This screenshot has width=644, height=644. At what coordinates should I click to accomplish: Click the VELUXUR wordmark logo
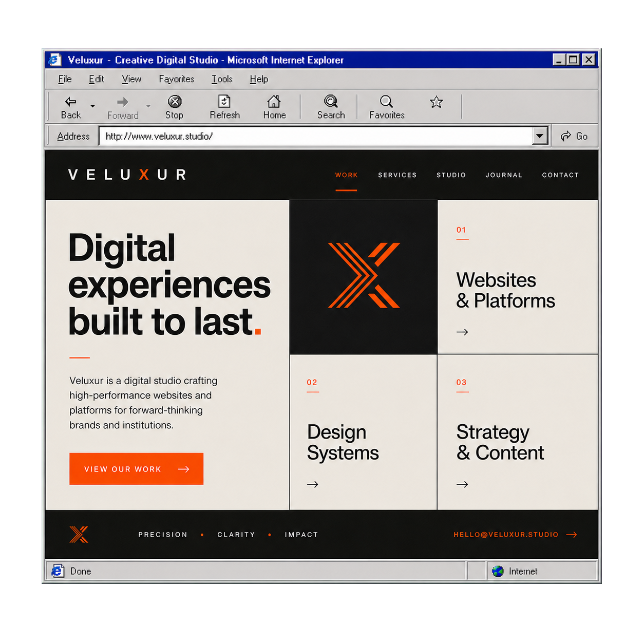[127, 175]
